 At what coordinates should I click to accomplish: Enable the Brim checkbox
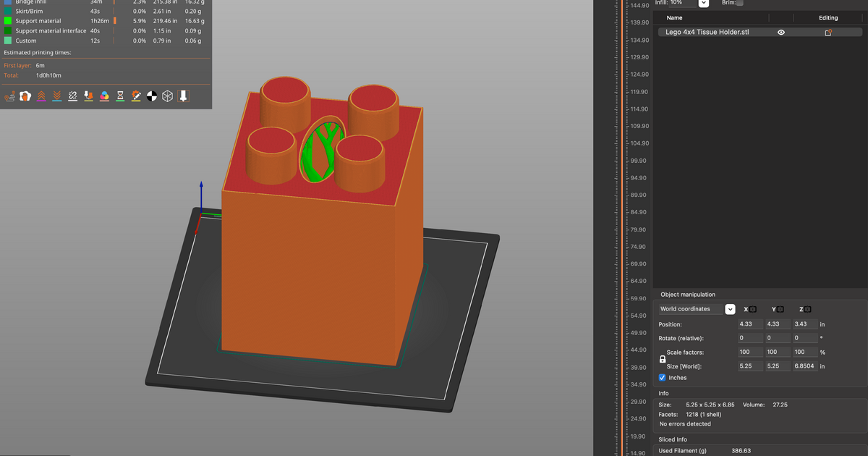click(739, 4)
